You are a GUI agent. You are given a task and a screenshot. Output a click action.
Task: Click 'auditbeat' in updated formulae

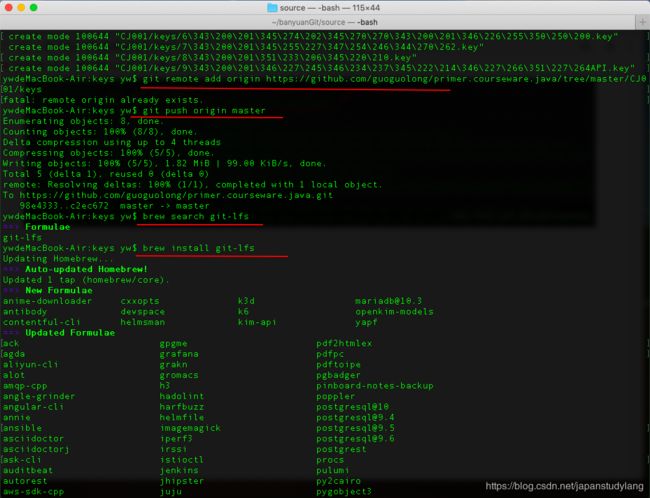tap(28, 470)
